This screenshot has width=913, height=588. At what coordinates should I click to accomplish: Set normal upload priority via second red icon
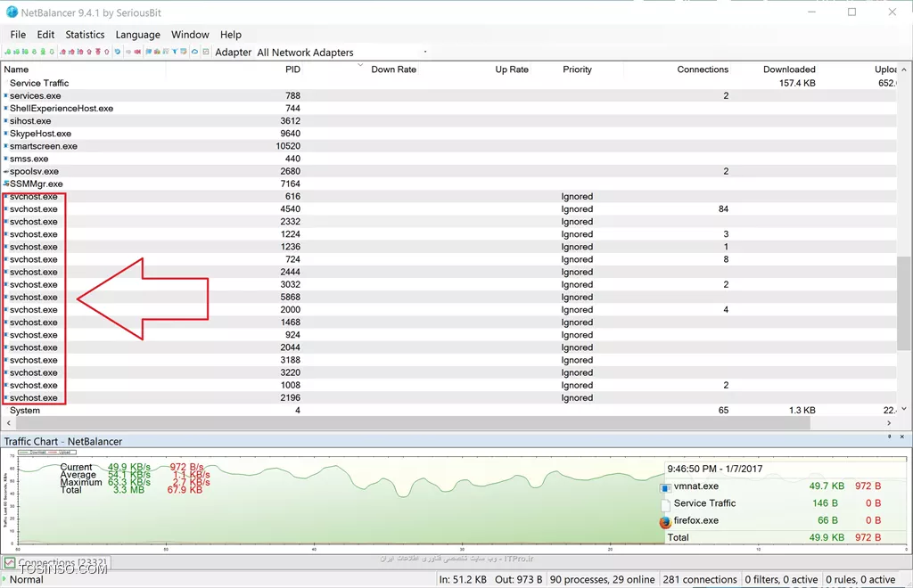click(72, 52)
